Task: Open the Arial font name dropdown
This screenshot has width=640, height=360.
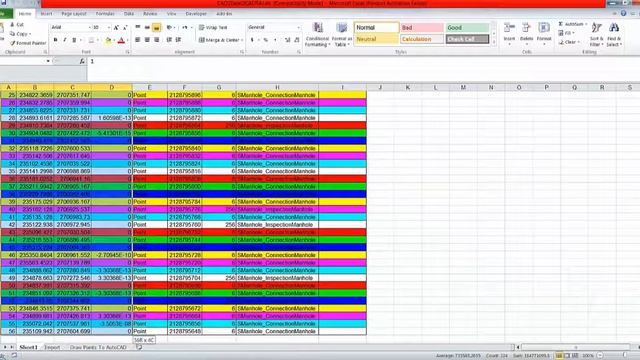Action: tap(89, 27)
